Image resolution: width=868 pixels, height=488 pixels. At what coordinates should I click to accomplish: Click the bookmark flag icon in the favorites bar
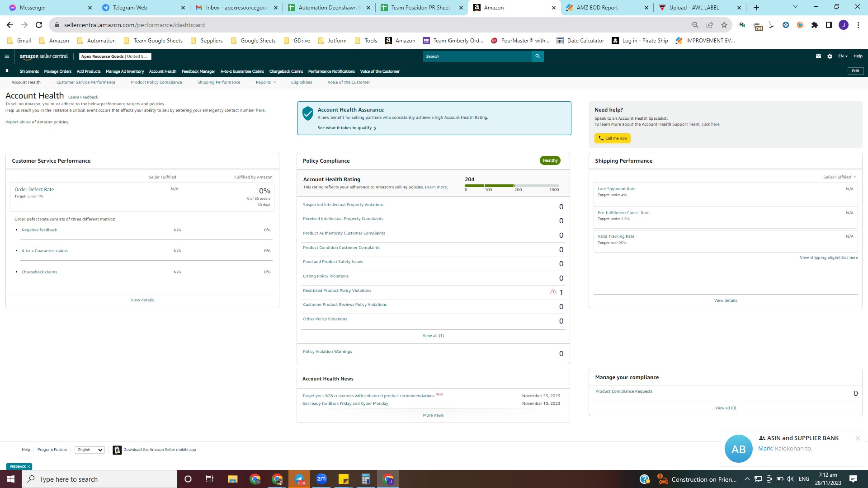point(7,71)
